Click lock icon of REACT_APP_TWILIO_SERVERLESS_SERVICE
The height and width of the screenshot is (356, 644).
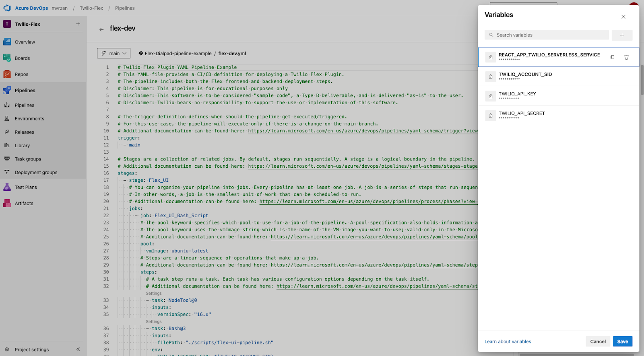point(491,57)
